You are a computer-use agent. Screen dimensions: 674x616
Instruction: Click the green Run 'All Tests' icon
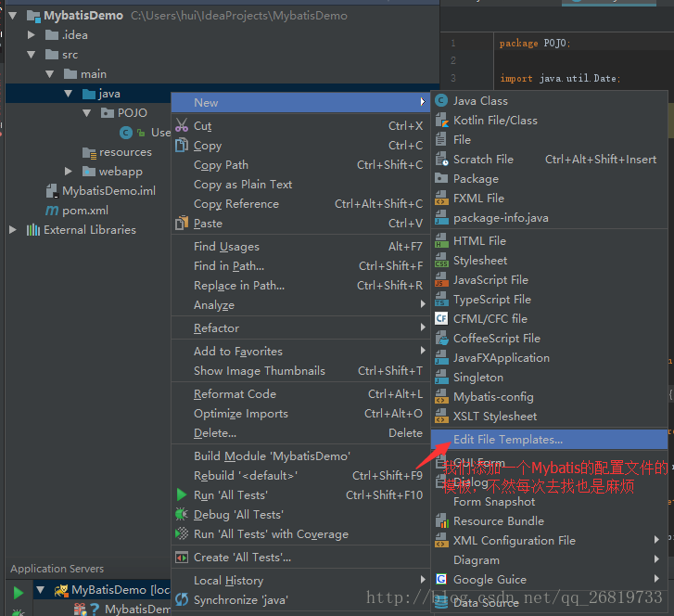coord(182,494)
